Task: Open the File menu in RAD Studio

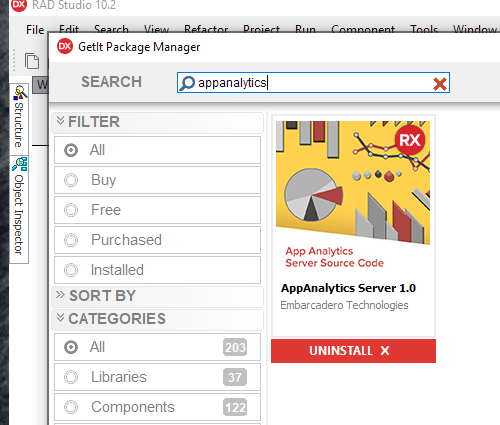Action: coord(35,30)
